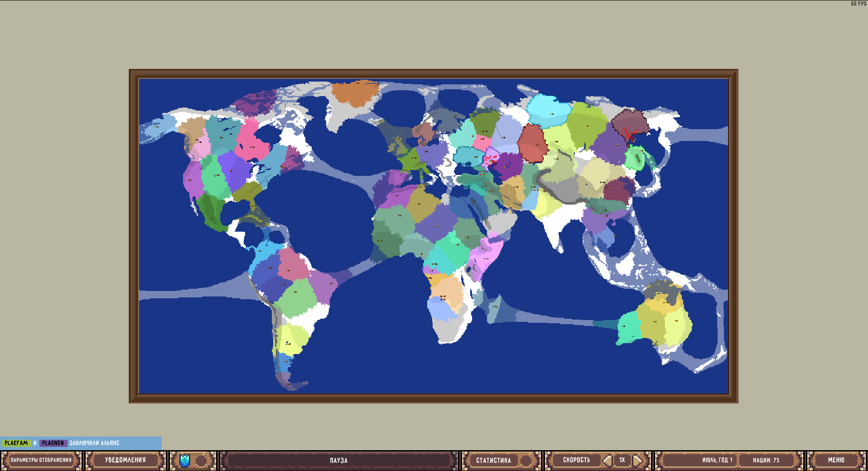
Task: Decrease game speed with the left arrow
Action: (x=607, y=460)
